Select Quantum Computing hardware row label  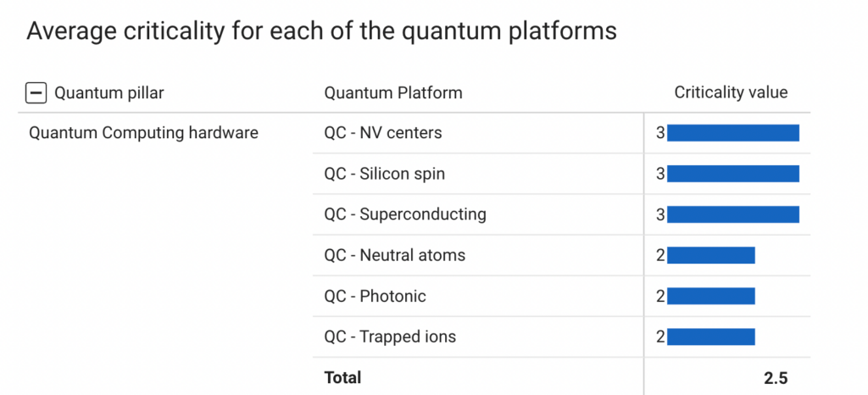click(143, 133)
